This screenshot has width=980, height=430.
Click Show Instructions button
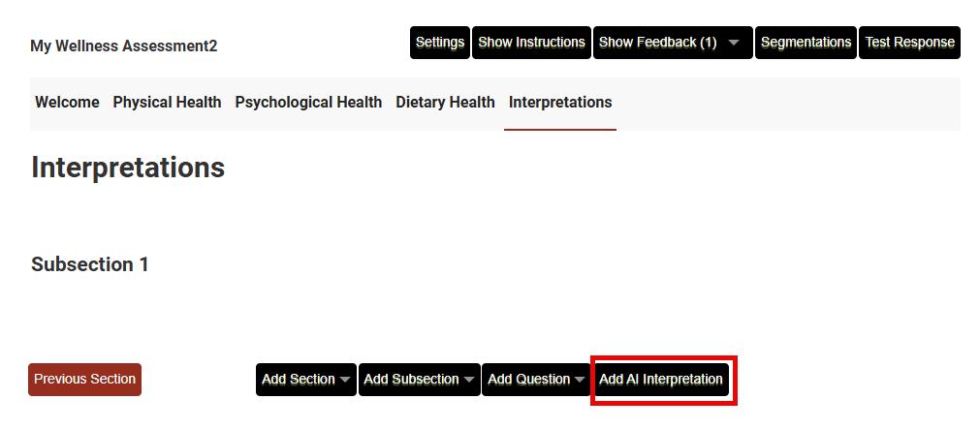tap(531, 43)
